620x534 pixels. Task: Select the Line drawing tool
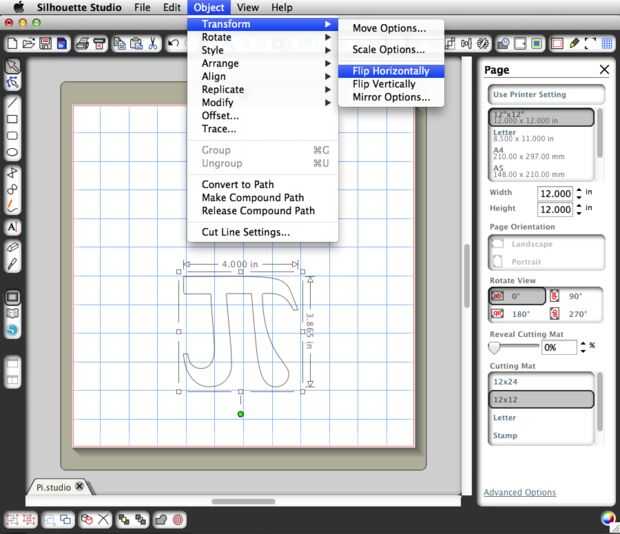(x=12, y=102)
